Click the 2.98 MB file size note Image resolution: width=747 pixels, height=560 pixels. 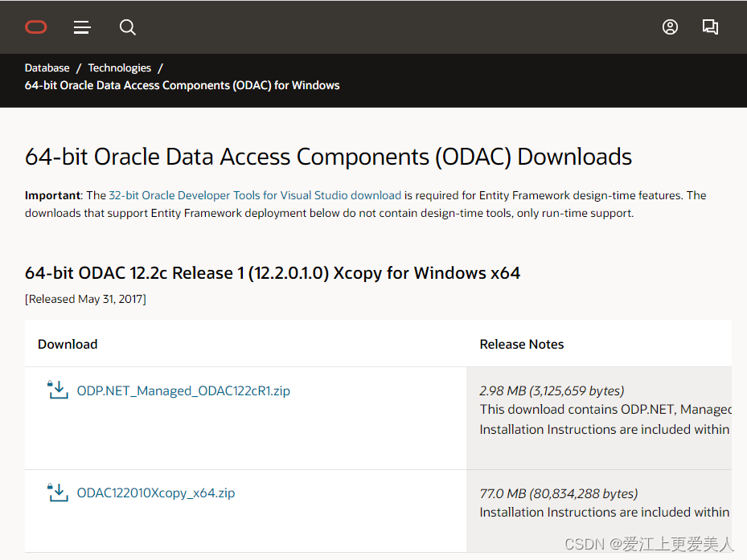click(552, 391)
